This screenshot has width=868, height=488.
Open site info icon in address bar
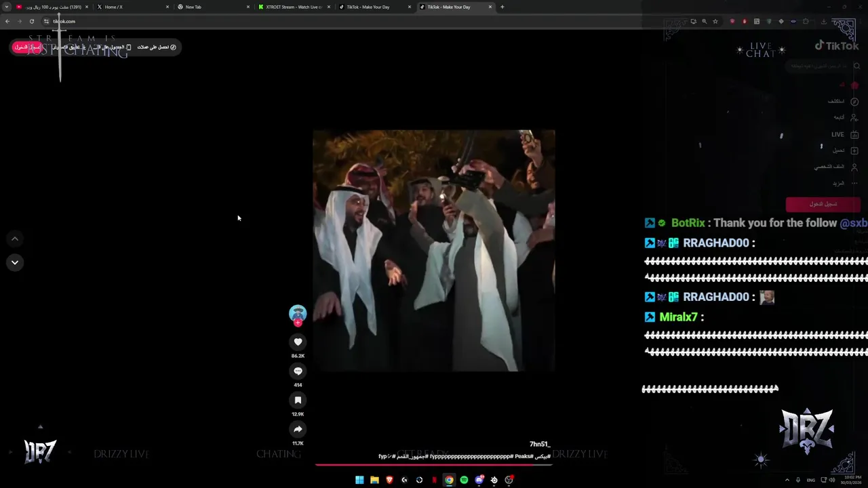point(47,21)
